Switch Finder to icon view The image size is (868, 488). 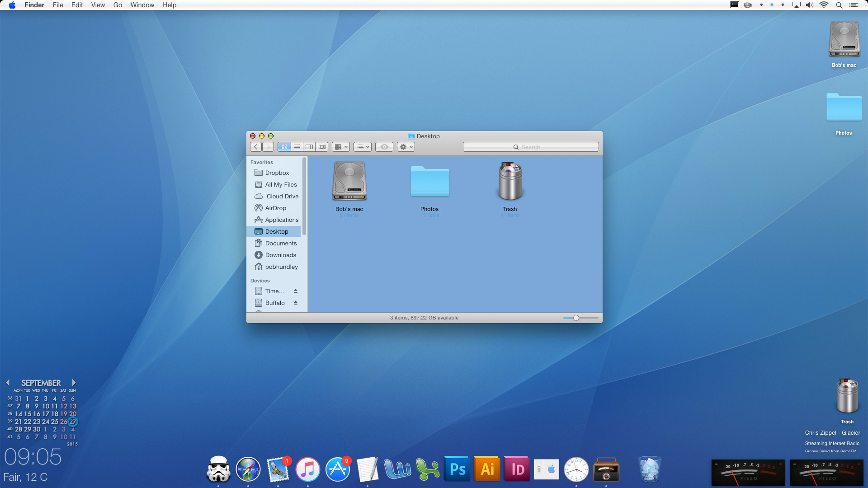(x=284, y=147)
